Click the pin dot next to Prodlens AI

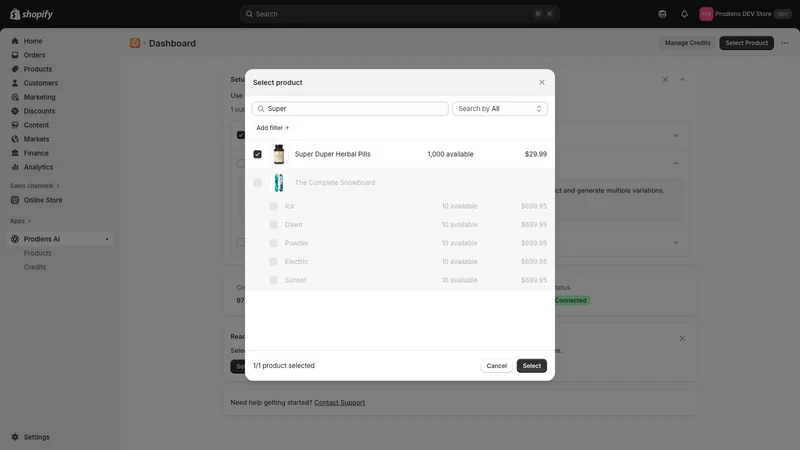(x=107, y=239)
